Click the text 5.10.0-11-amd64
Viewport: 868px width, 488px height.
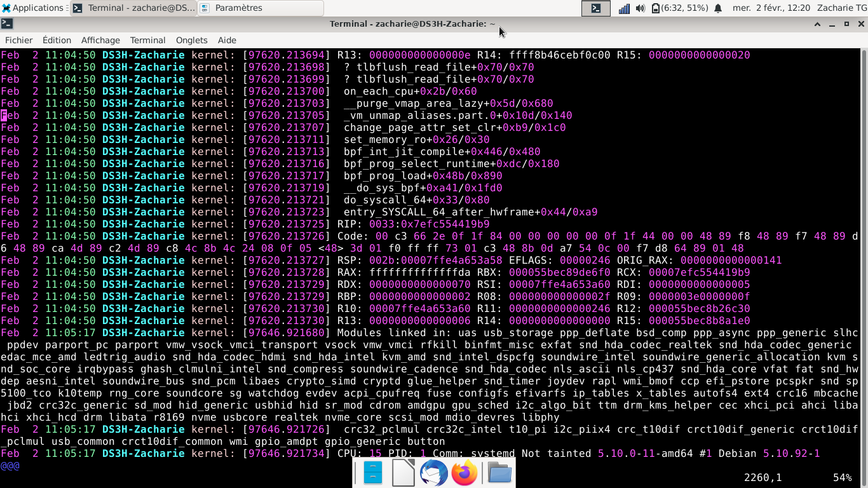pyautogui.click(x=645, y=453)
